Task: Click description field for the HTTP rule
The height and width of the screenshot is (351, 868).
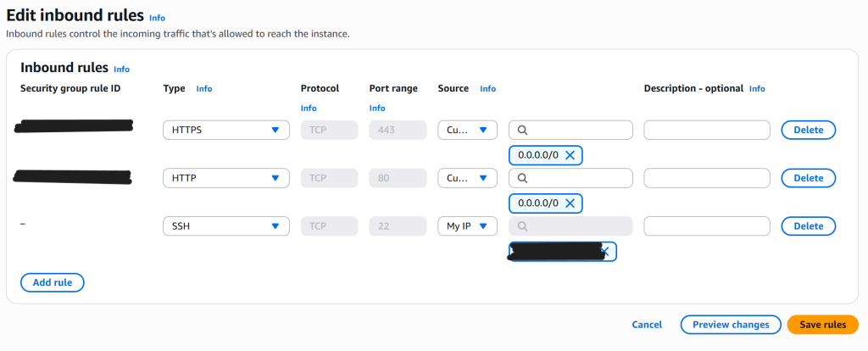Action: (x=707, y=179)
